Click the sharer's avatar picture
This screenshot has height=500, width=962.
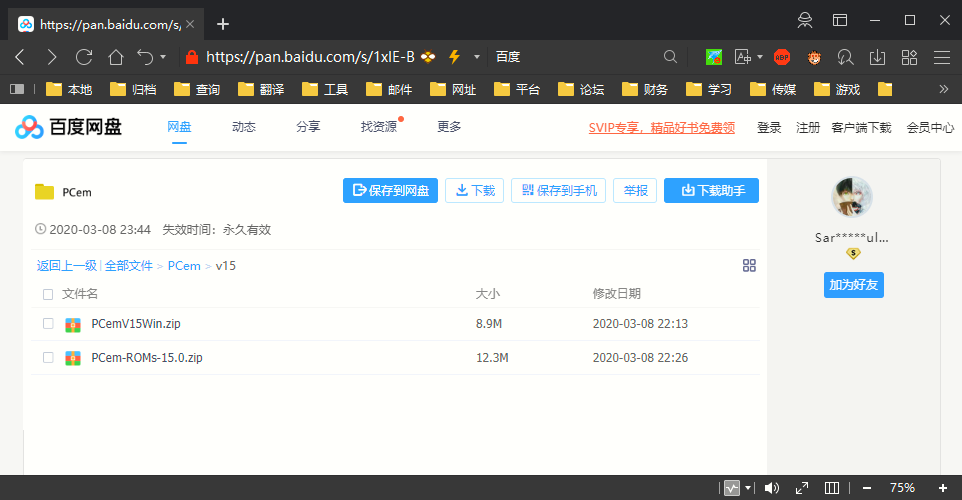click(x=852, y=197)
